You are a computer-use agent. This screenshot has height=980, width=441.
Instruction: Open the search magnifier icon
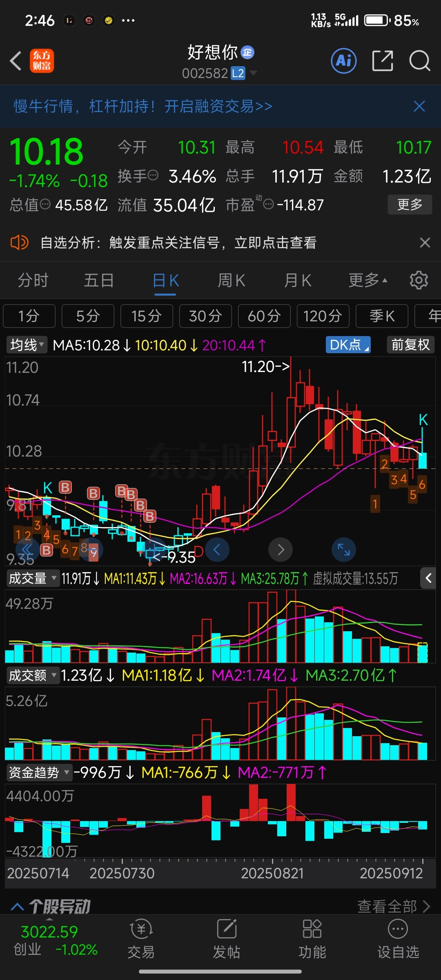(420, 61)
